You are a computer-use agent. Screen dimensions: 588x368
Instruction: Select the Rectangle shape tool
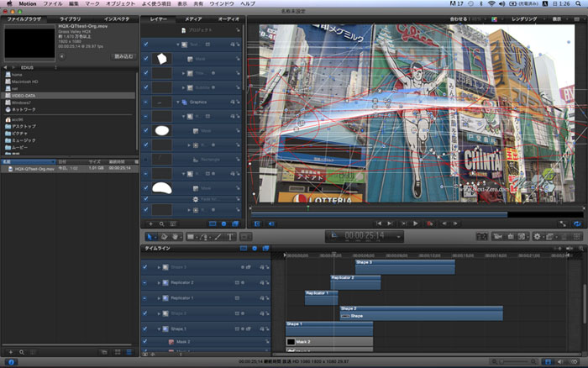(191, 237)
